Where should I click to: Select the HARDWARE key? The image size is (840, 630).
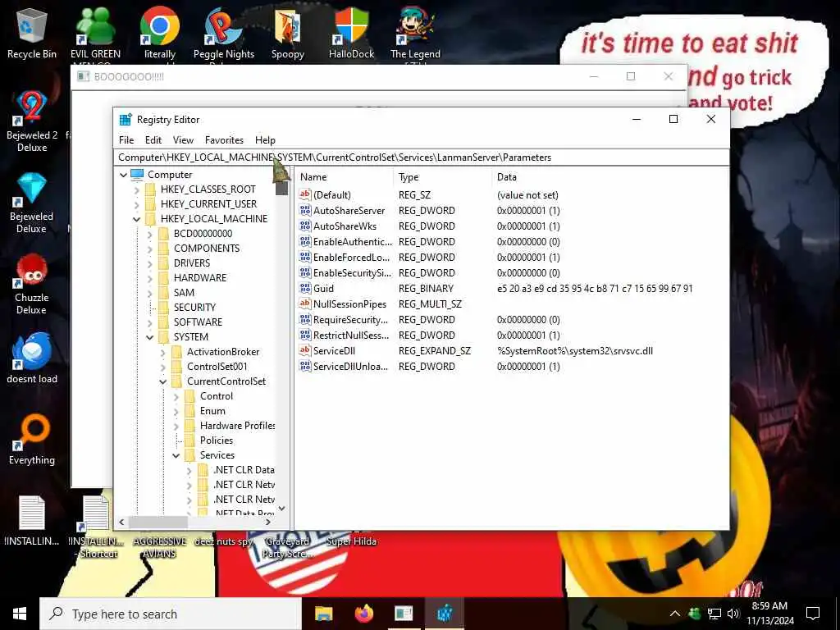pyautogui.click(x=200, y=278)
